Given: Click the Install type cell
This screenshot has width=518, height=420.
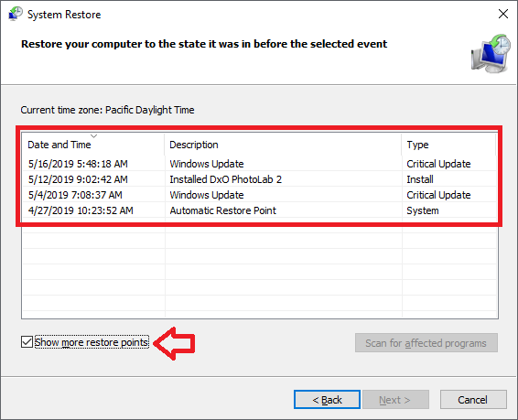Looking at the screenshot, I should [x=420, y=179].
